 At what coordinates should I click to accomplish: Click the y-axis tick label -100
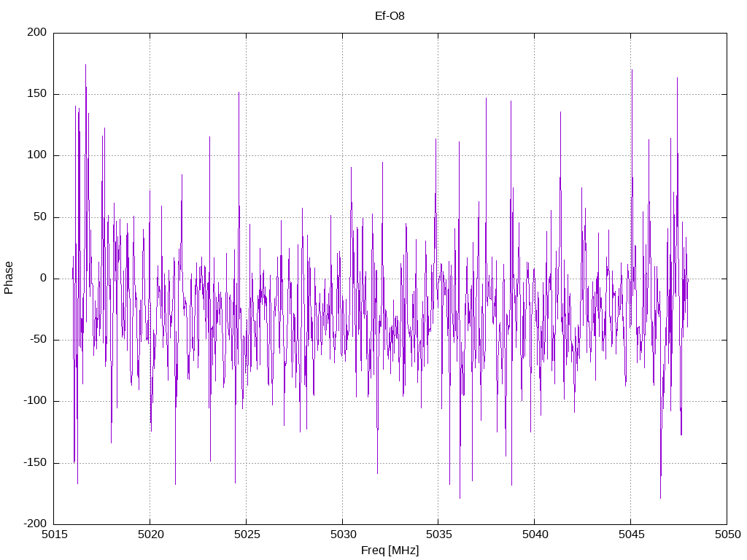click(35, 401)
